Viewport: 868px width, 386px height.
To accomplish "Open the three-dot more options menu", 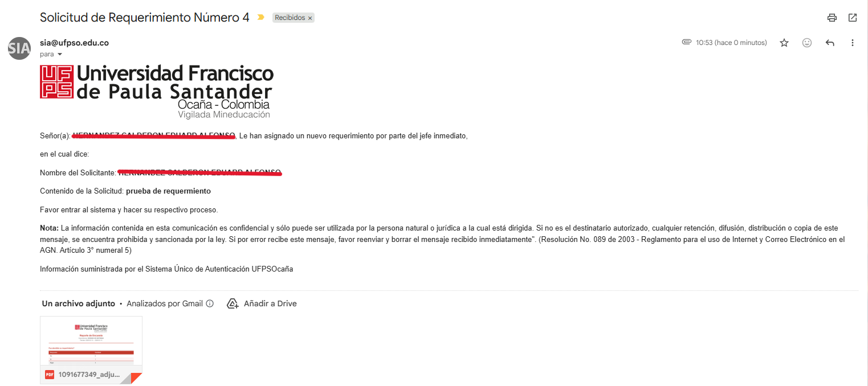I will point(853,43).
